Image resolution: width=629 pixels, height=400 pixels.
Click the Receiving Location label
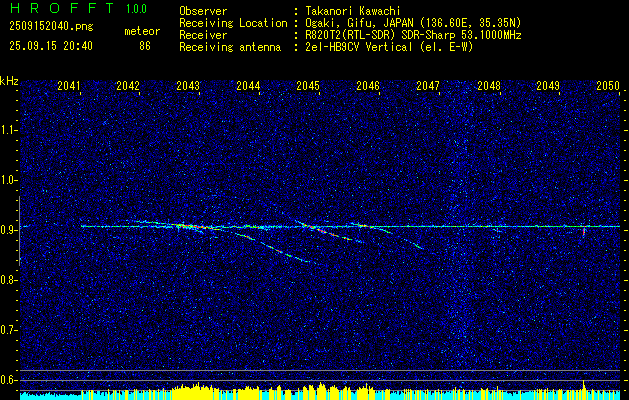pyautogui.click(x=233, y=23)
